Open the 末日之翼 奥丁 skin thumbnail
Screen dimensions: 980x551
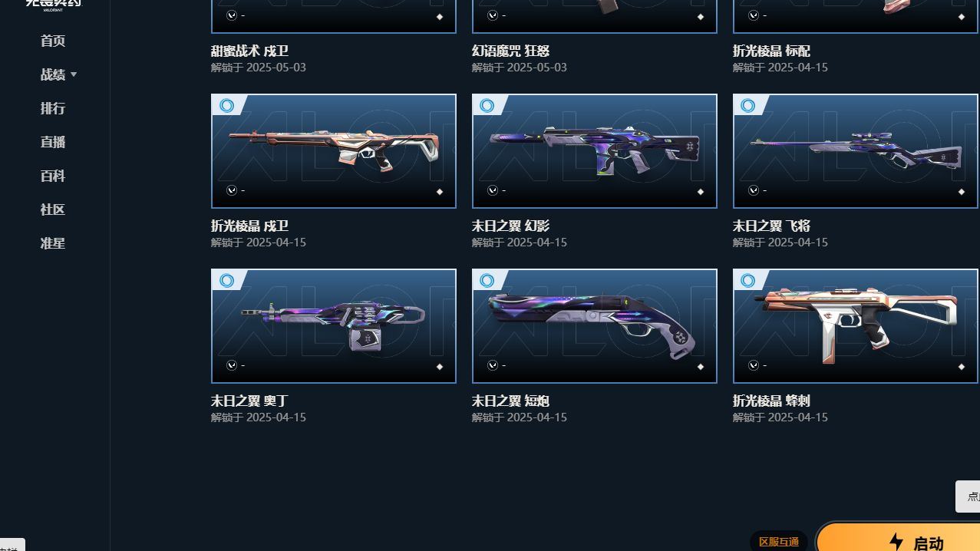click(x=334, y=326)
